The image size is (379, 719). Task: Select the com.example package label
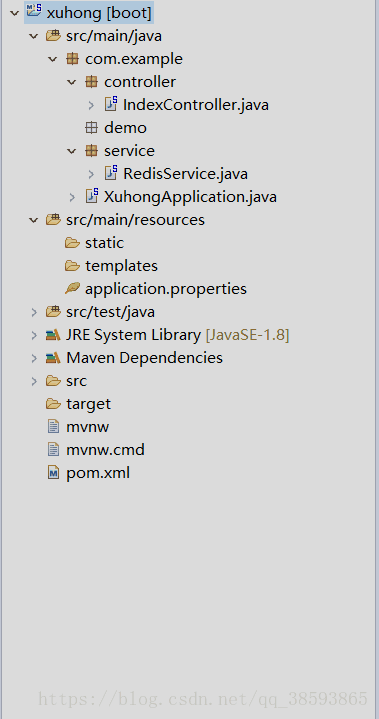pos(134,59)
